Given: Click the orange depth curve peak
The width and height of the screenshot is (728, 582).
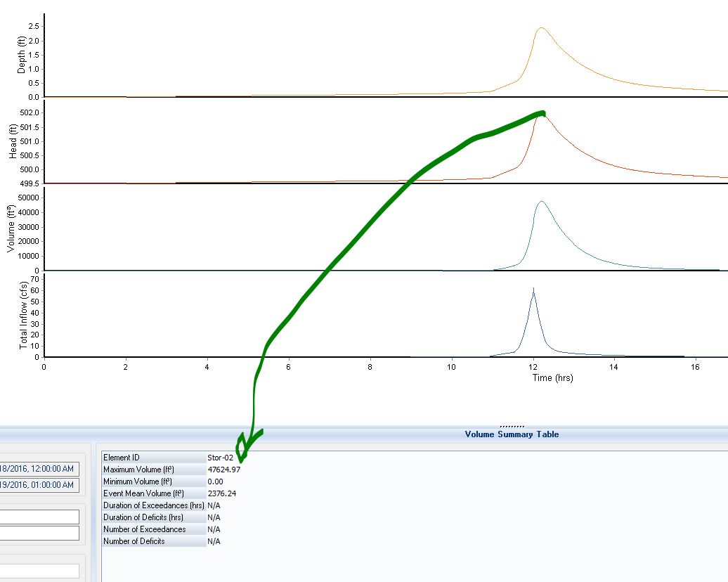Looking at the screenshot, I should (x=541, y=28).
